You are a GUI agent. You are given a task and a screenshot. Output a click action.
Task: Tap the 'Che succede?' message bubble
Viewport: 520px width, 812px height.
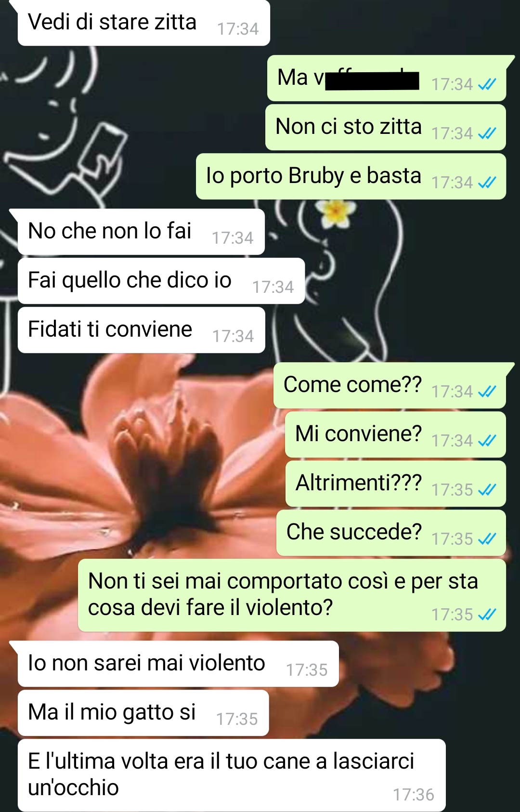(x=391, y=533)
